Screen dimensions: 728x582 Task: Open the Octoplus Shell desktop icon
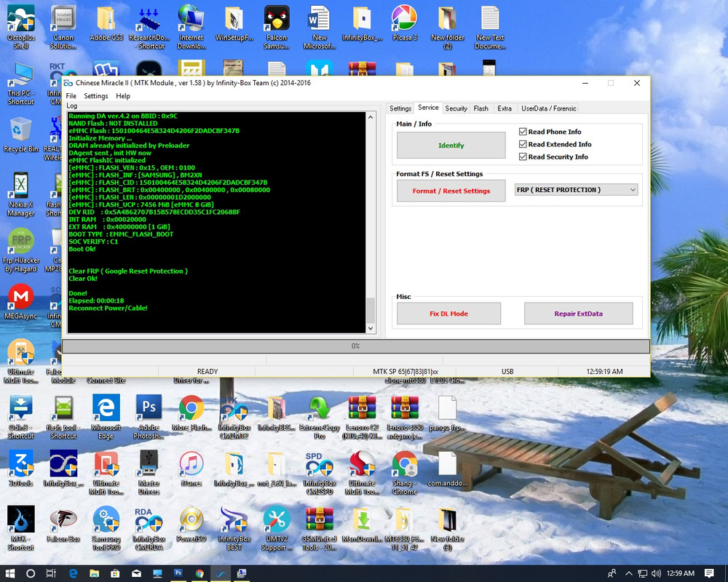(21, 27)
